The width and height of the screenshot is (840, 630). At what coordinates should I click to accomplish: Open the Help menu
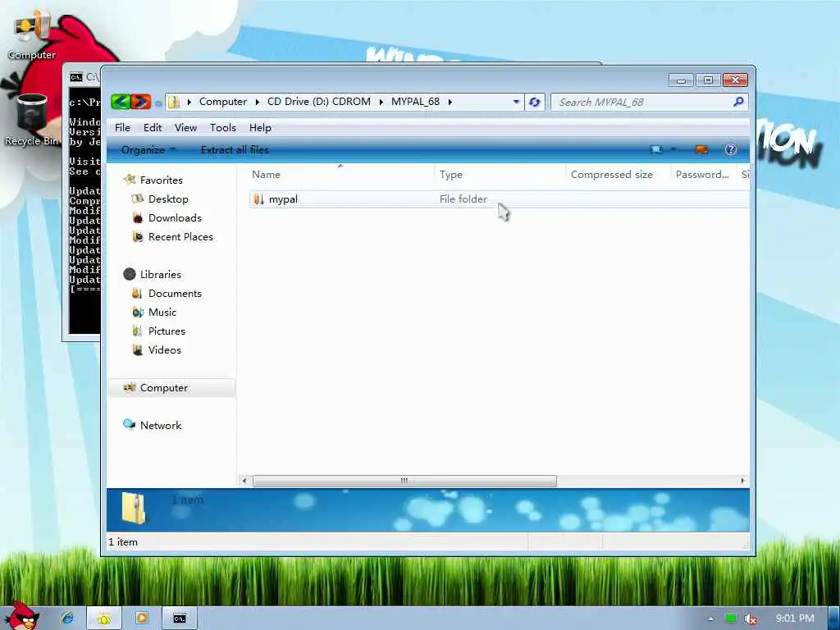[260, 127]
